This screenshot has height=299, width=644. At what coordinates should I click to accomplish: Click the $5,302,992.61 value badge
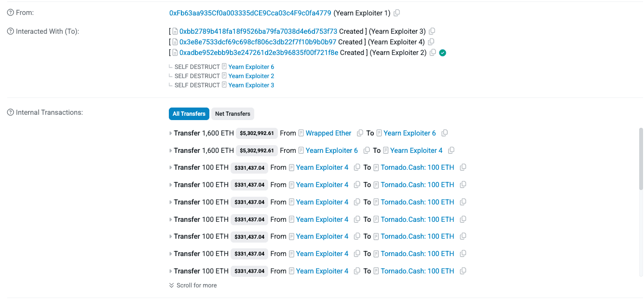pos(256,133)
